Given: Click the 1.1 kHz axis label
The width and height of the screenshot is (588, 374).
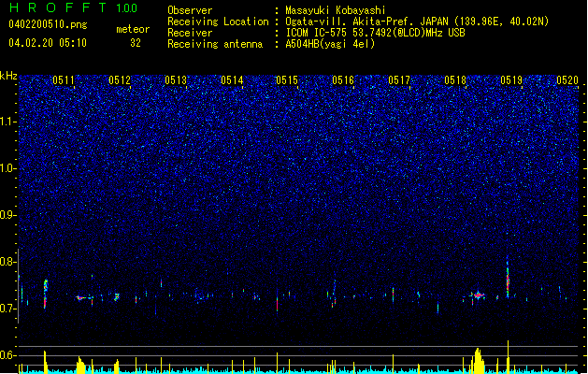Looking at the screenshot, I should (8, 122).
